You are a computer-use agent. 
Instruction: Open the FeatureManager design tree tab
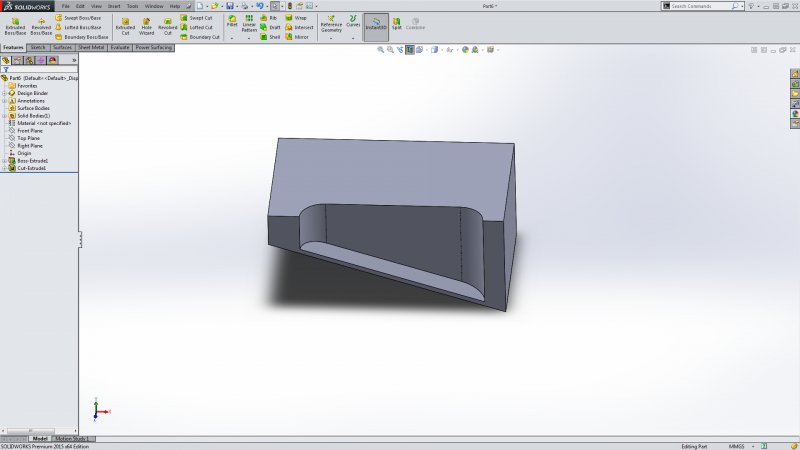[6, 60]
